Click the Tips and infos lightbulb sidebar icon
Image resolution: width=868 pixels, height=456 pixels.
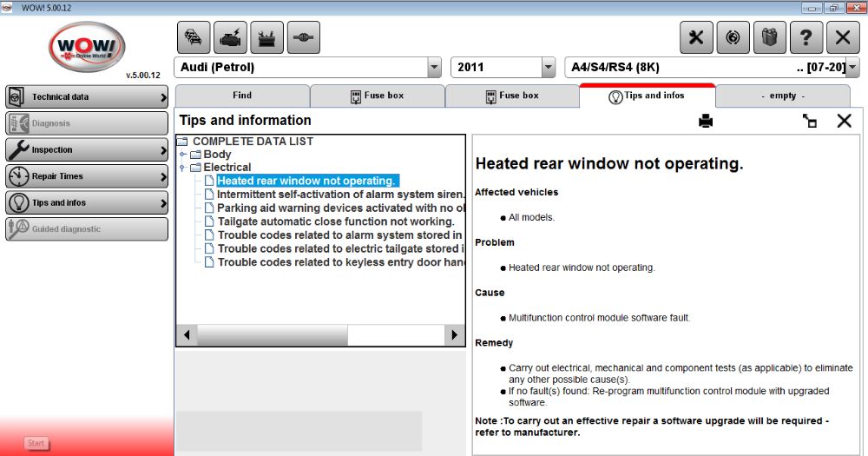[18, 202]
